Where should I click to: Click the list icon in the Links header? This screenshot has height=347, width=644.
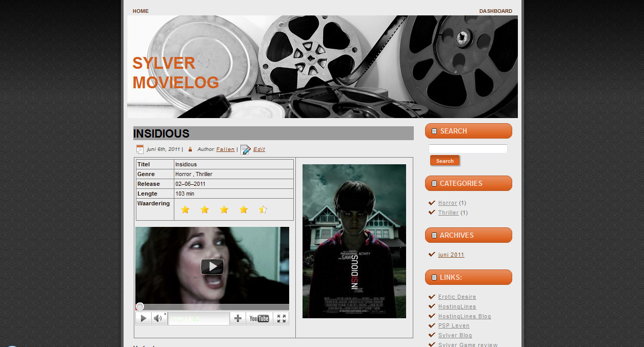[x=434, y=278]
